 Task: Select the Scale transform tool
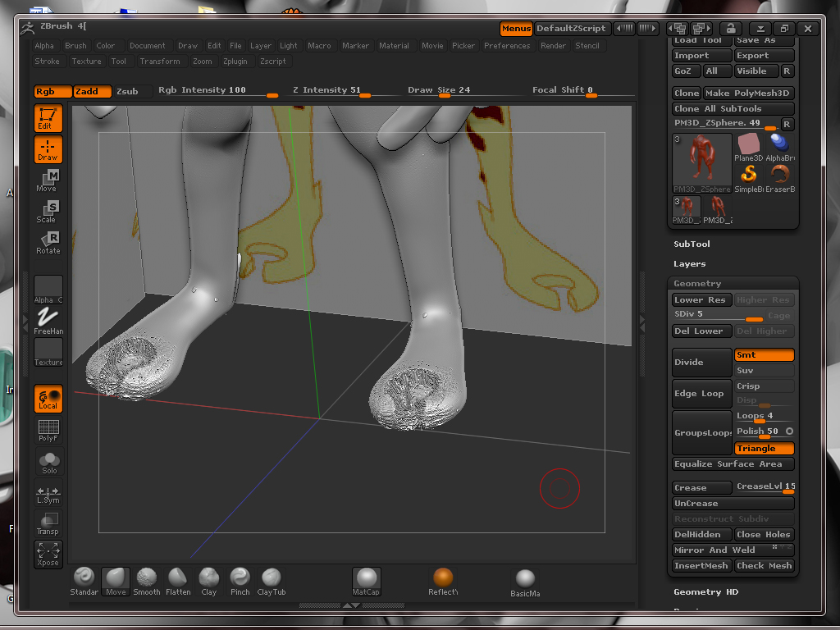pyautogui.click(x=48, y=212)
